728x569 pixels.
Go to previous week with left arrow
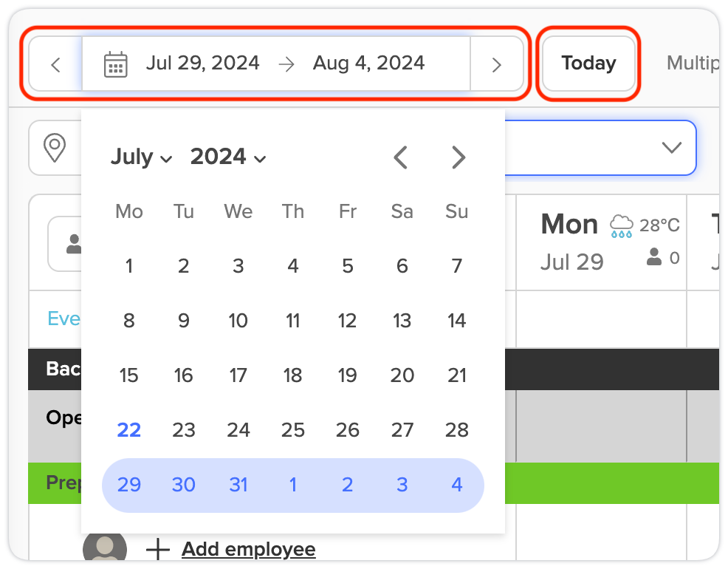click(55, 64)
